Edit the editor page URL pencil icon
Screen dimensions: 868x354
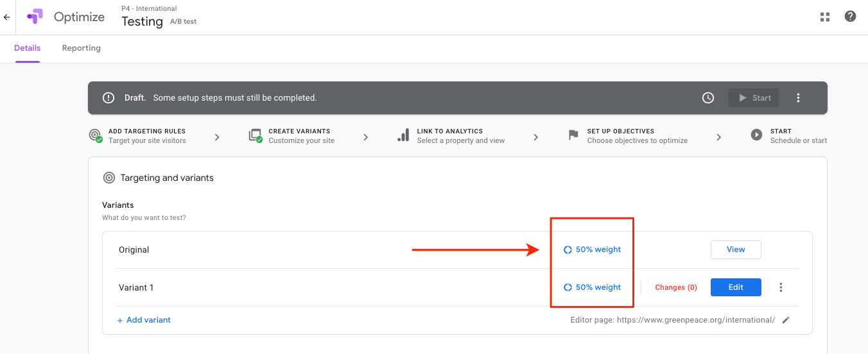tap(786, 320)
